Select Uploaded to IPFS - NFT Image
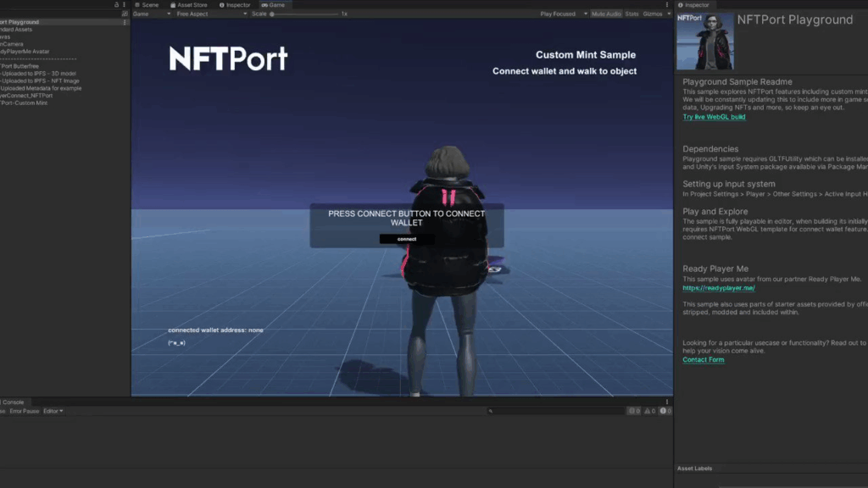This screenshot has width=868, height=488. coord(40,80)
